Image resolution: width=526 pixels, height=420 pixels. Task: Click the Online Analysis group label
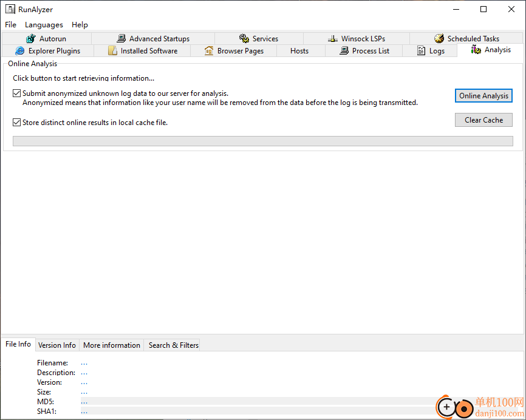[33, 64]
